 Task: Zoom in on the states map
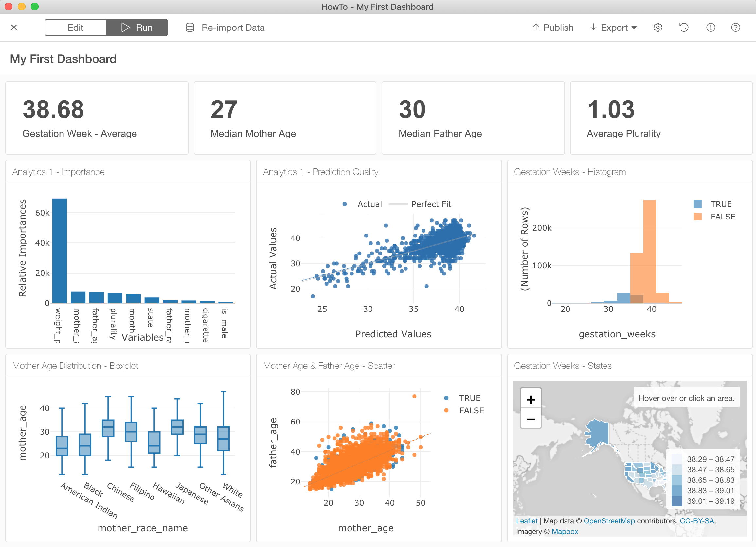coord(531,399)
